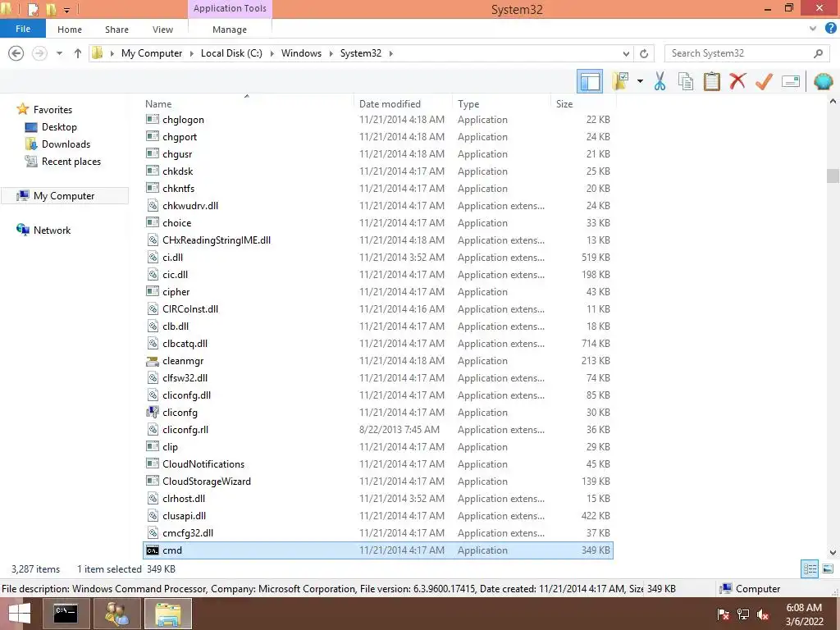
Task: Expand the ribbon with the chevron
Action: point(813,29)
